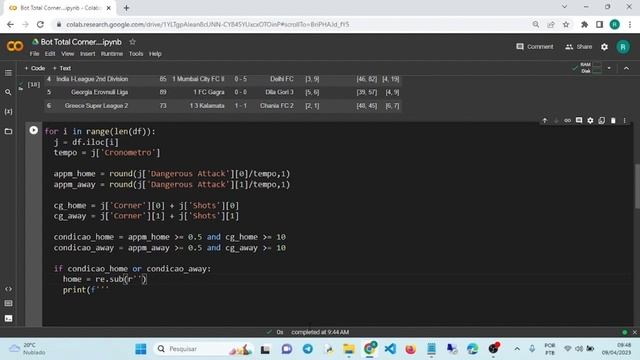Viewport: 640px width, 360px height.
Task: Copy link to cell
Action: pyautogui.click(x=567, y=120)
